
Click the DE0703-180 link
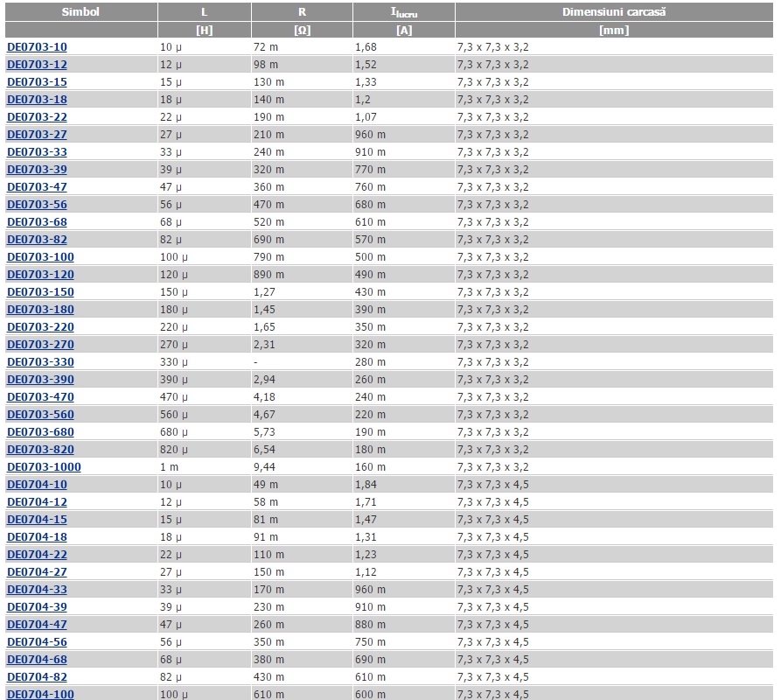pyautogui.click(x=40, y=310)
